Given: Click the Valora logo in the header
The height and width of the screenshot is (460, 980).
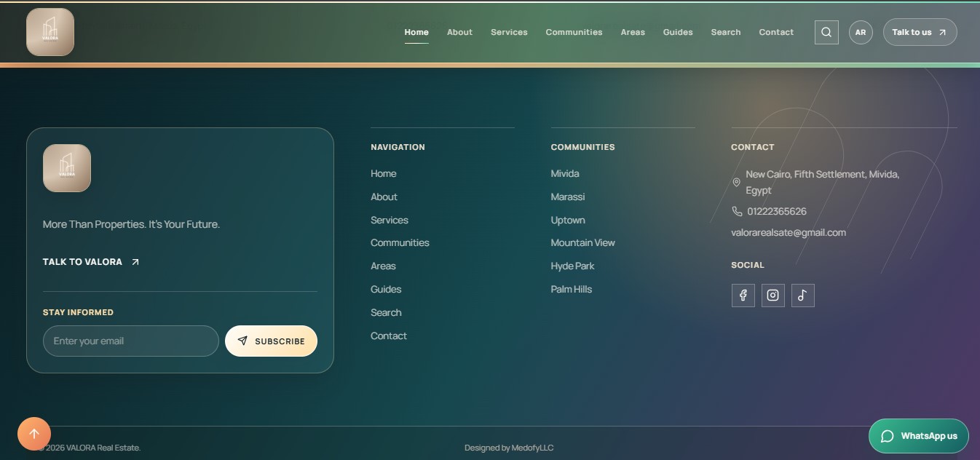Looking at the screenshot, I should (50, 32).
